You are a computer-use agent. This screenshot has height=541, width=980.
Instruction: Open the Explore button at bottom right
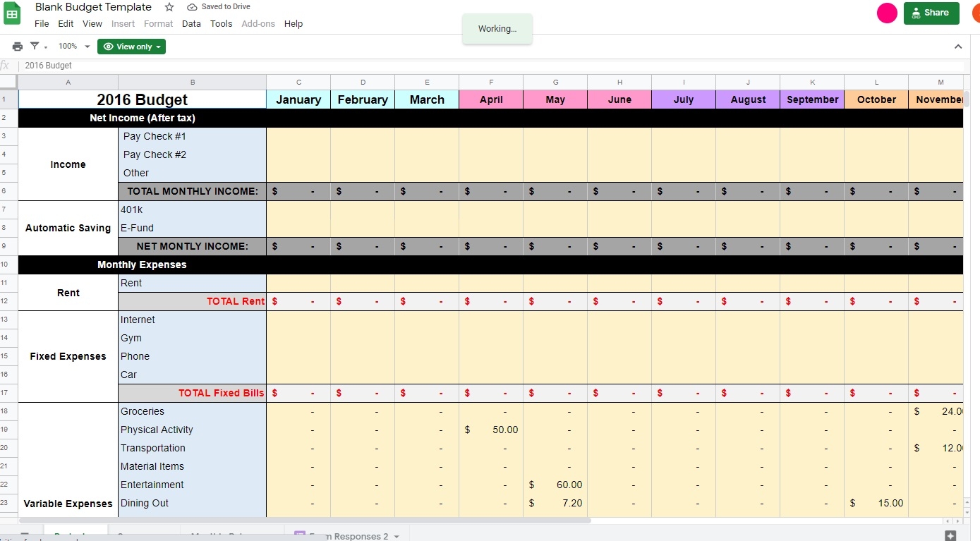pyautogui.click(x=950, y=535)
